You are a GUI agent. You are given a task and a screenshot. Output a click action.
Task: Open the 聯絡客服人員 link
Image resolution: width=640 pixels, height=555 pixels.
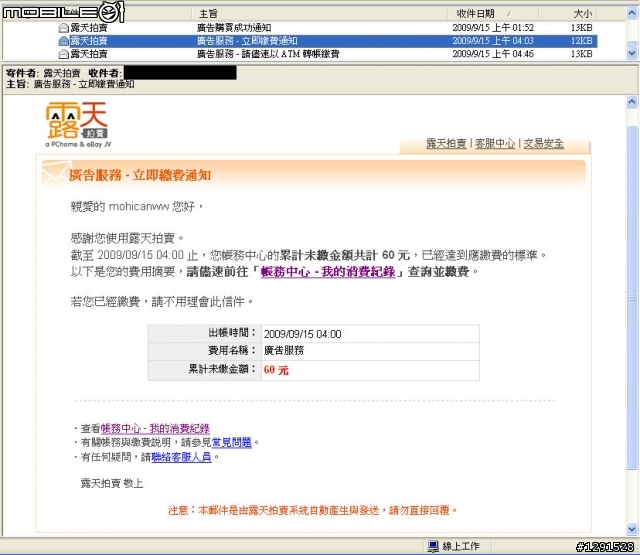(x=181, y=457)
